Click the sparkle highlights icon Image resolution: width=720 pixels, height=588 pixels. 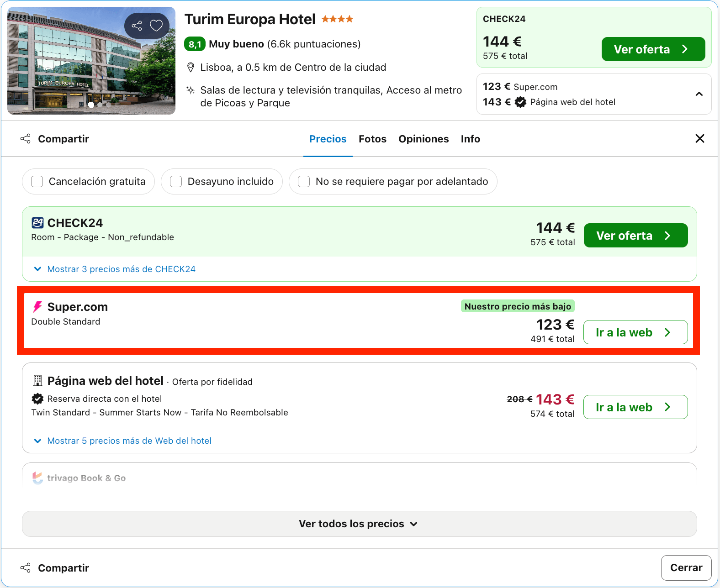click(x=191, y=90)
